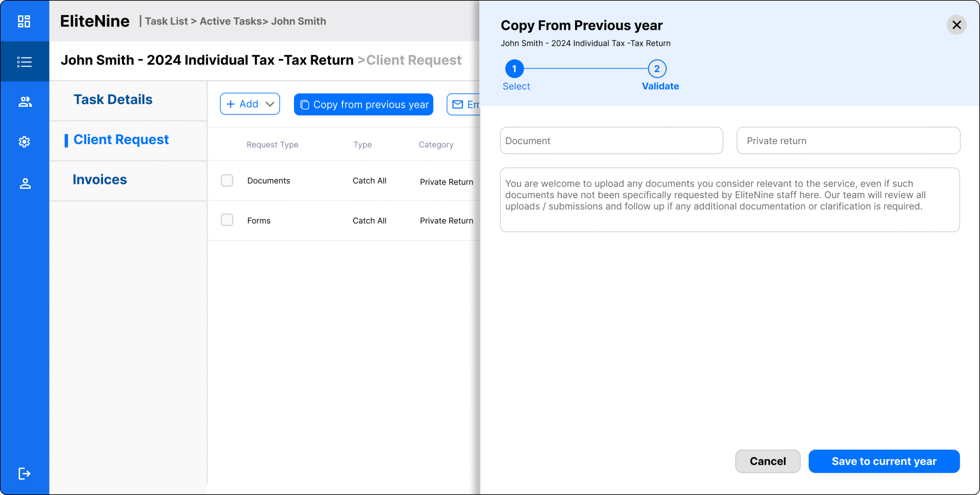Open the user profile icon in sidebar
The width and height of the screenshot is (980, 495).
tap(25, 184)
